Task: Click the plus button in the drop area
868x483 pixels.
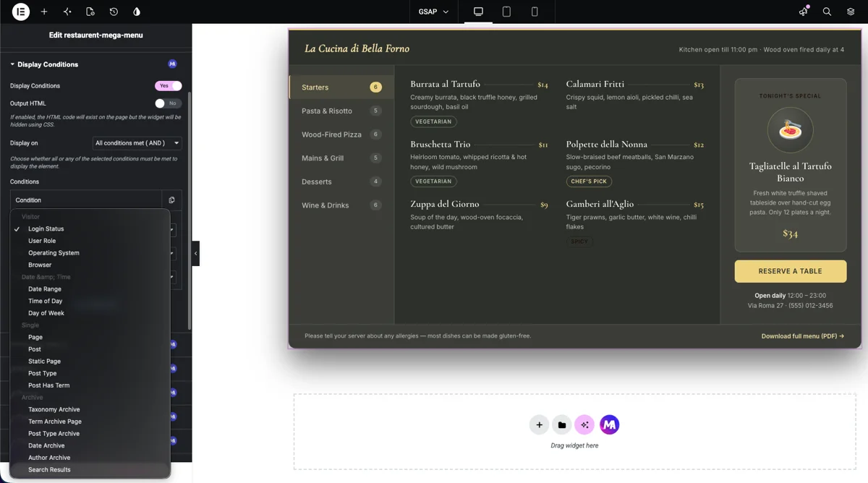Action: [x=539, y=425]
